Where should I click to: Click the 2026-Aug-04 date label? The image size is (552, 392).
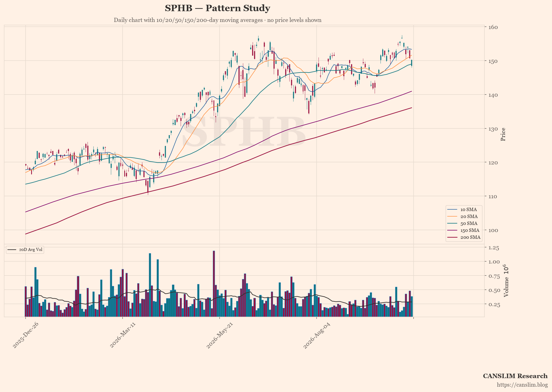tap(316, 335)
